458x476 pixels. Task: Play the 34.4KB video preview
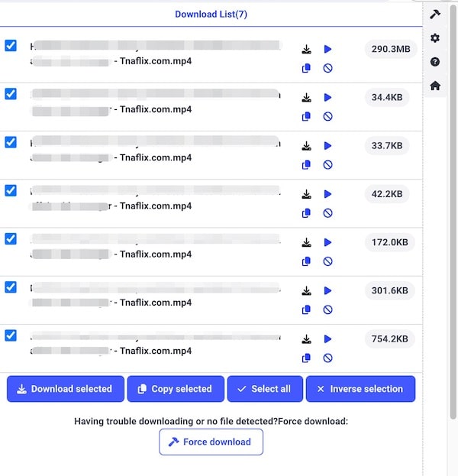pos(327,98)
